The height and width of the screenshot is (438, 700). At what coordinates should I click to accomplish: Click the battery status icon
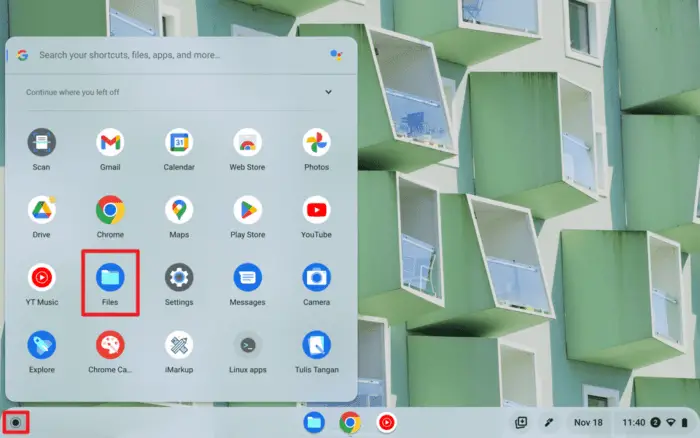[684, 422]
